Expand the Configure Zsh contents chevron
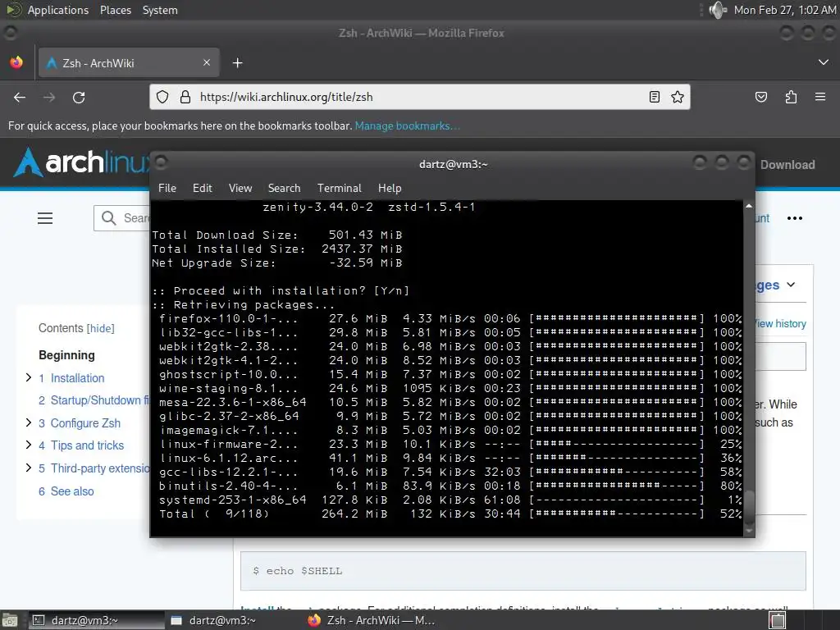840x630 pixels. click(x=29, y=422)
